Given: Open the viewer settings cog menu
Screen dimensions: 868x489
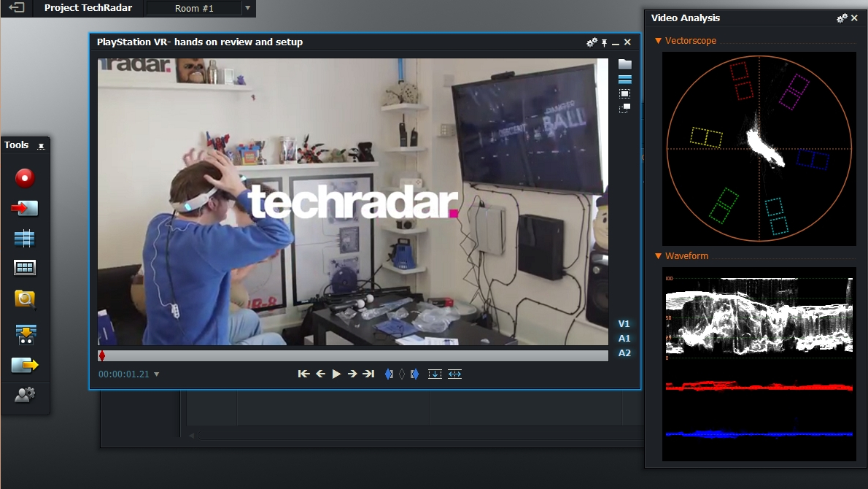Looking at the screenshot, I should [591, 42].
